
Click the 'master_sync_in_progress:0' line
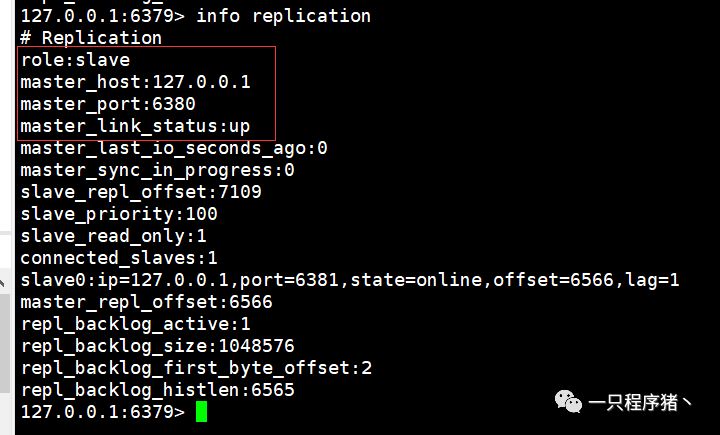coord(157,170)
